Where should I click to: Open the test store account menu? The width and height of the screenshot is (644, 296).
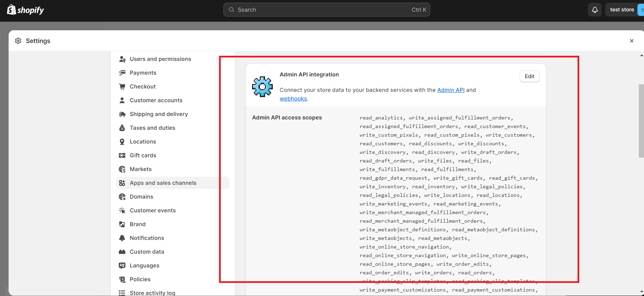[x=624, y=10]
